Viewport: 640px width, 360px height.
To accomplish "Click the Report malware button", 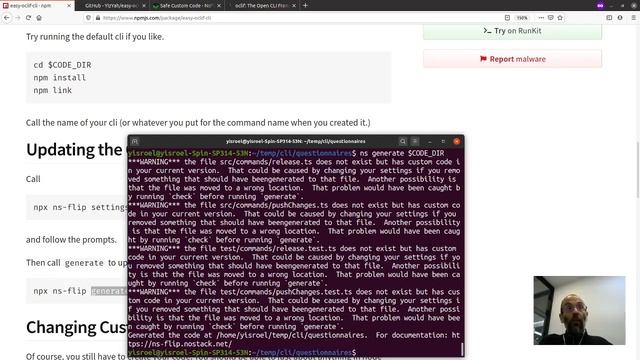I will 512,59.
